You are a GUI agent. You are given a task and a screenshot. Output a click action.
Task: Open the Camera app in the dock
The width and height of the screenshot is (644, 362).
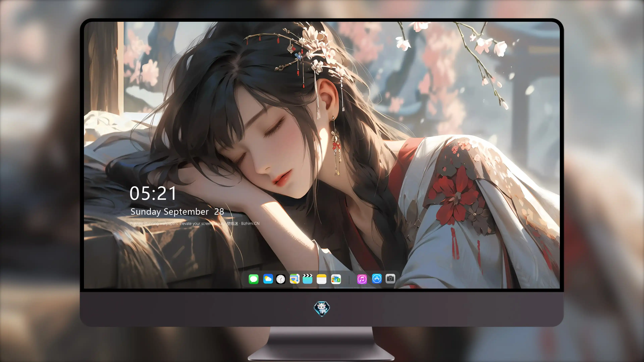pyautogui.click(x=390, y=279)
